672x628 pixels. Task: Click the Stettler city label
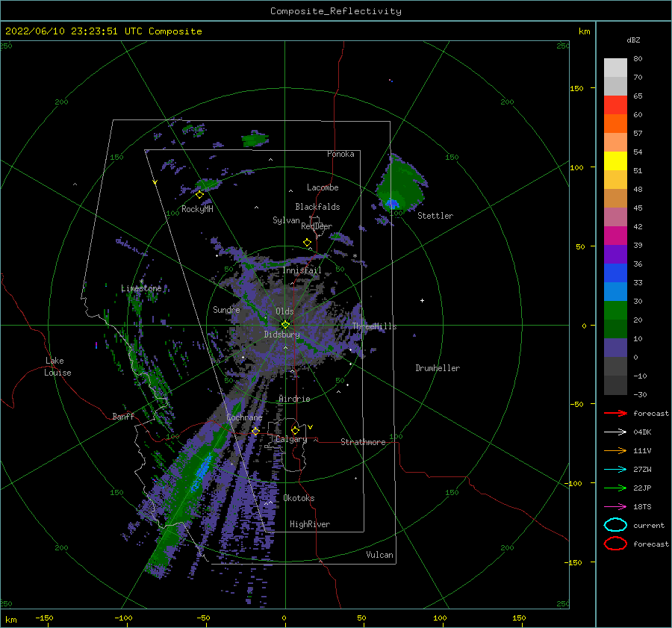pyautogui.click(x=435, y=216)
